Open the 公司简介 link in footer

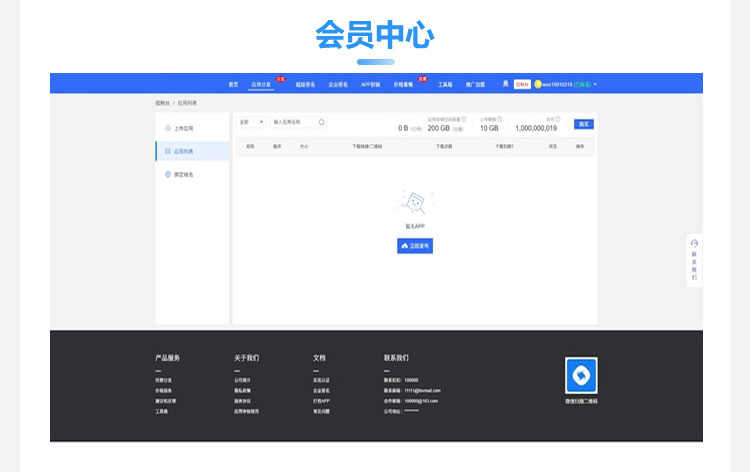click(242, 380)
